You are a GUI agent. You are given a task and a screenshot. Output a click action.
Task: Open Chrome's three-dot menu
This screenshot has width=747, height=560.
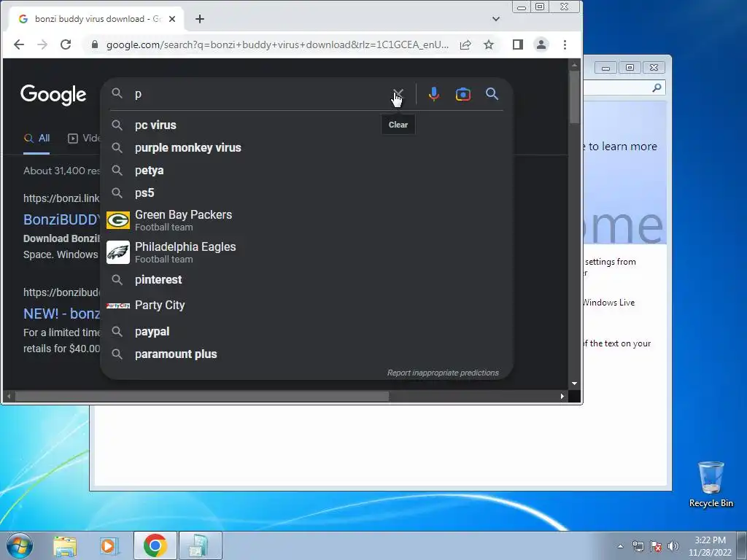pyautogui.click(x=565, y=44)
